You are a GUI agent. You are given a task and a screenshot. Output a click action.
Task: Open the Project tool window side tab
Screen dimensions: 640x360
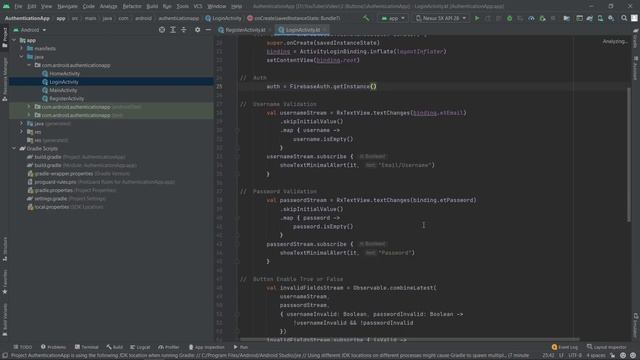tap(5, 38)
